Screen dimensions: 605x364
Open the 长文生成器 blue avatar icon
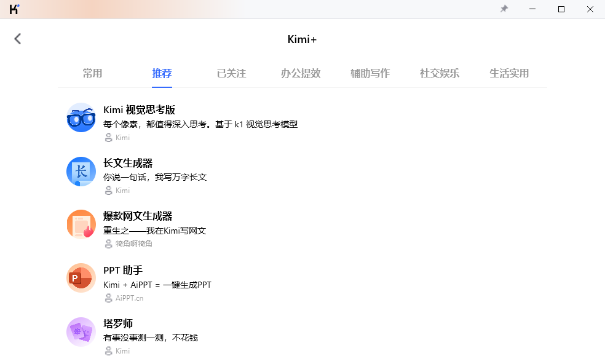click(81, 172)
